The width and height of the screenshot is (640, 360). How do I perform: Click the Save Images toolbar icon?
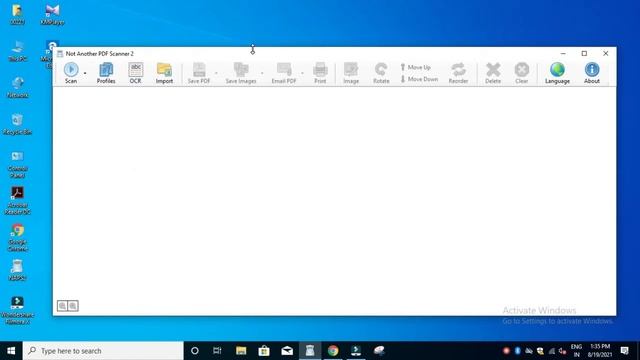(241, 73)
